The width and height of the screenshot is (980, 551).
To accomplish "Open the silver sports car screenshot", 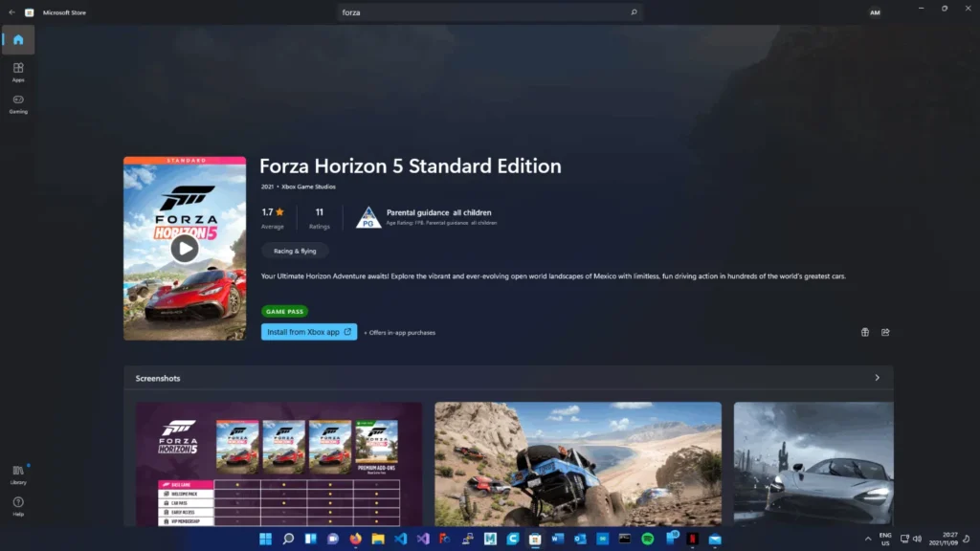I will click(x=813, y=464).
